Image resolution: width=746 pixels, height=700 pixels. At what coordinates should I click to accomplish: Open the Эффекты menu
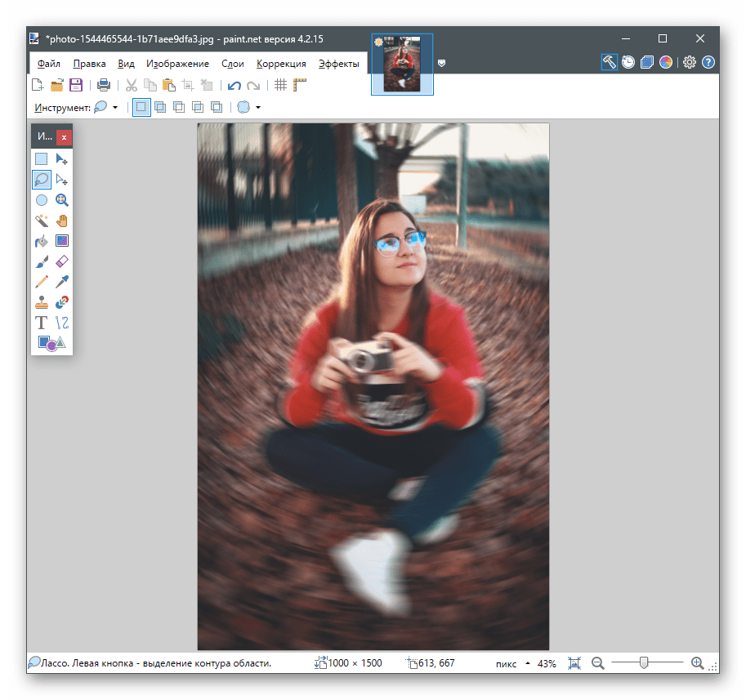point(339,64)
